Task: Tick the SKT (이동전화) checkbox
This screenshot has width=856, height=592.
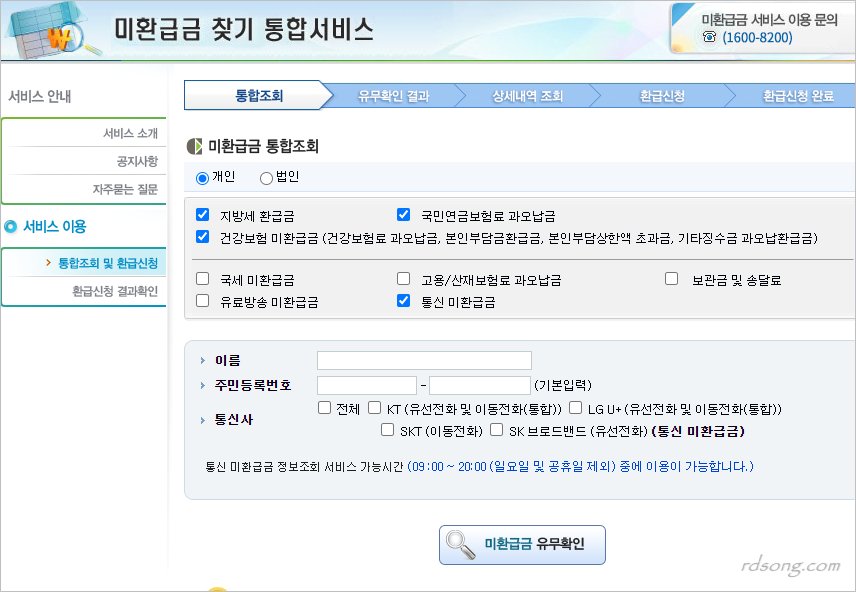Action: click(388, 431)
